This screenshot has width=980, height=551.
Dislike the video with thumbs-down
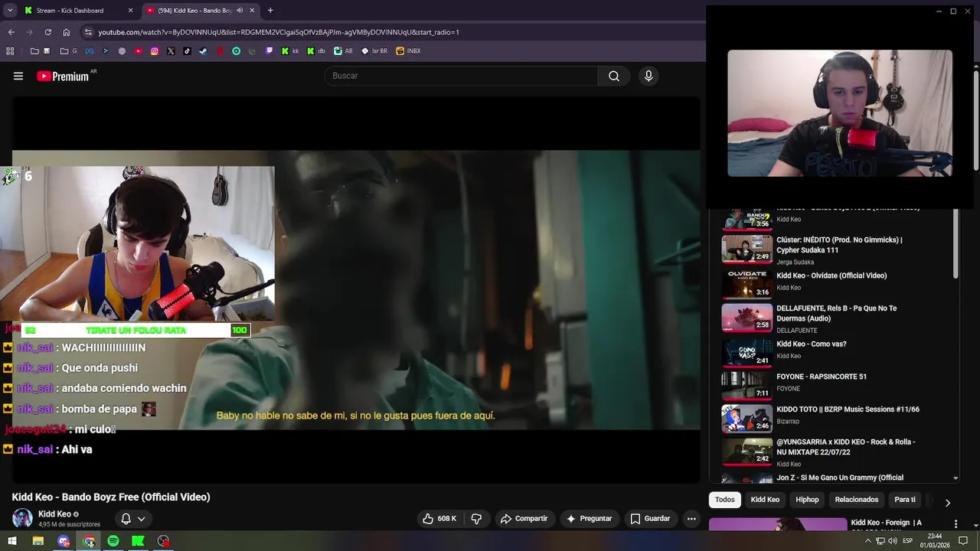click(x=476, y=519)
